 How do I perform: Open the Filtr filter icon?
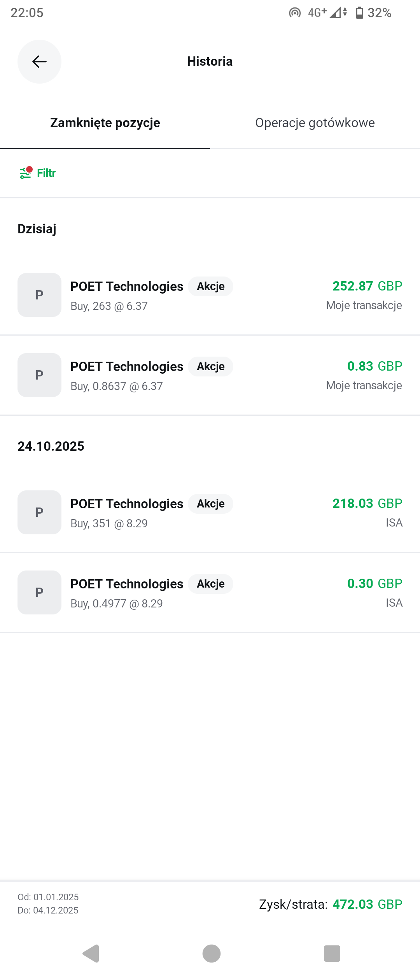pyautogui.click(x=26, y=173)
